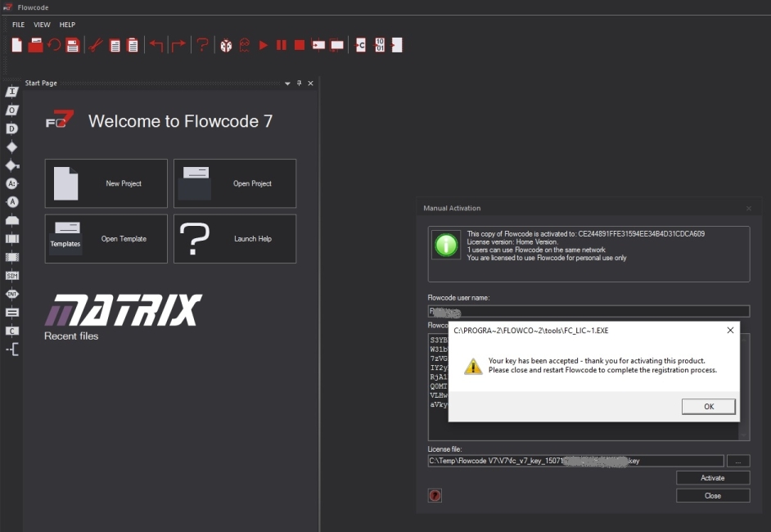Save the project with the floppy disk icon
771x532 pixels.
(x=73, y=45)
